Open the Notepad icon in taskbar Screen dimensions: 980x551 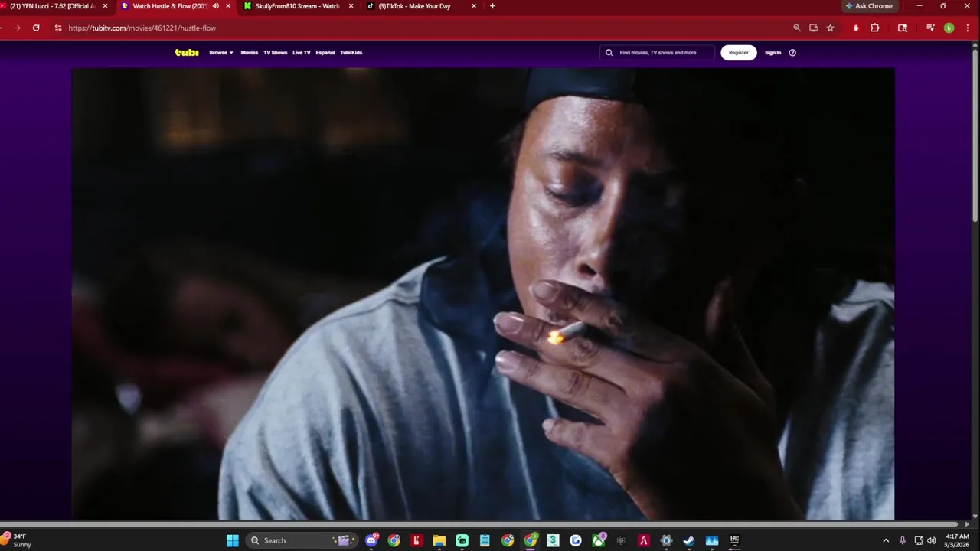tap(485, 540)
